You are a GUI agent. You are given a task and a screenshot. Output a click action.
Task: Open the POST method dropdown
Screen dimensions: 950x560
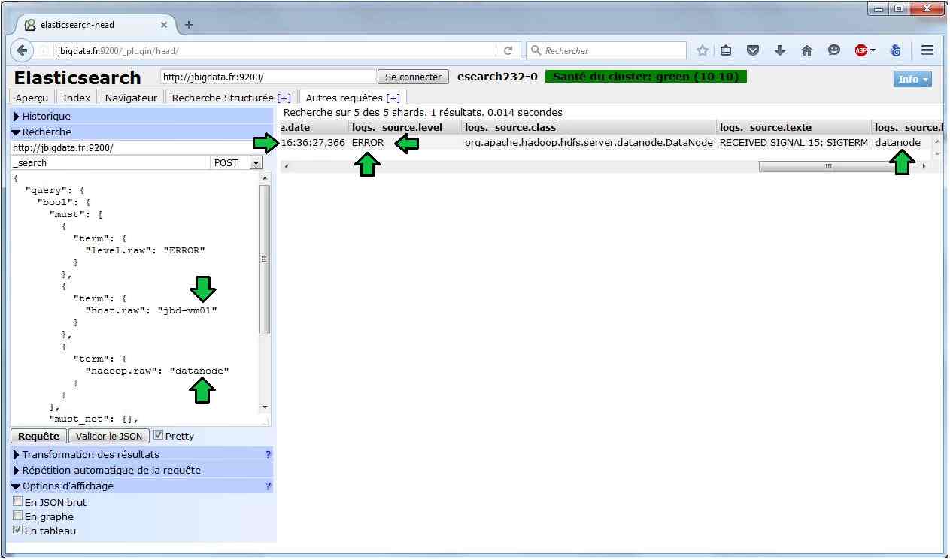tap(255, 162)
